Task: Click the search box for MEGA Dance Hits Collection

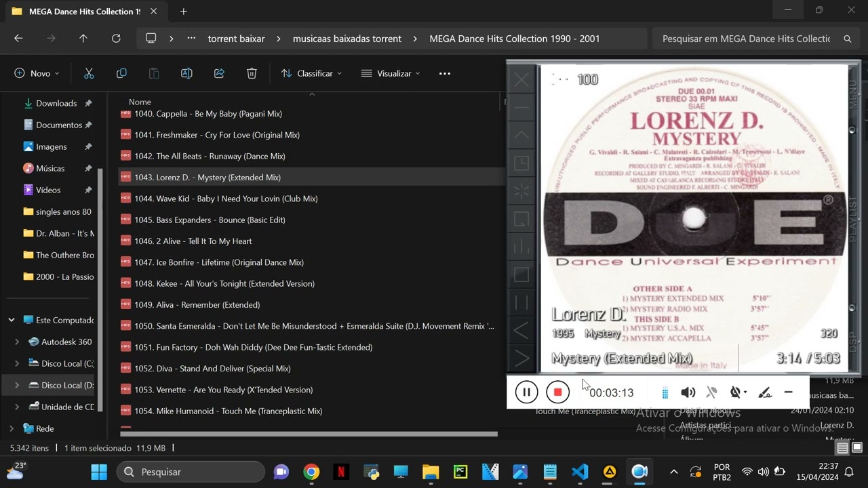Action: [x=755, y=39]
